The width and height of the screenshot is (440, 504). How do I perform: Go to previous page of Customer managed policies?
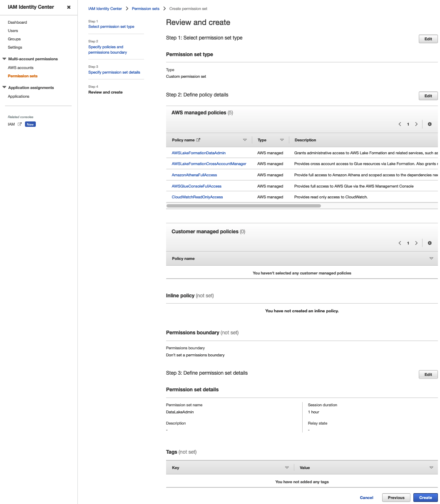[x=400, y=243]
